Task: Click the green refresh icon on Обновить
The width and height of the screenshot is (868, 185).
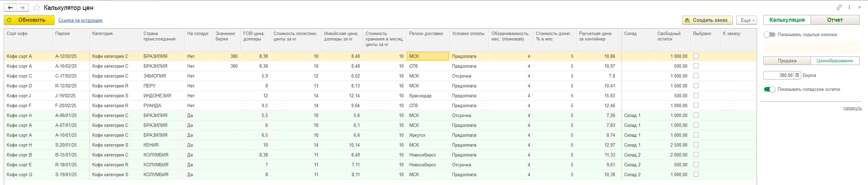Action: (x=10, y=20)
